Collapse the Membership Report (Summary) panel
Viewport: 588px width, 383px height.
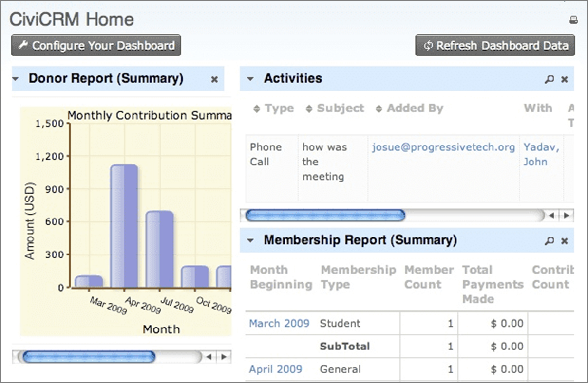tap(250, 240)
